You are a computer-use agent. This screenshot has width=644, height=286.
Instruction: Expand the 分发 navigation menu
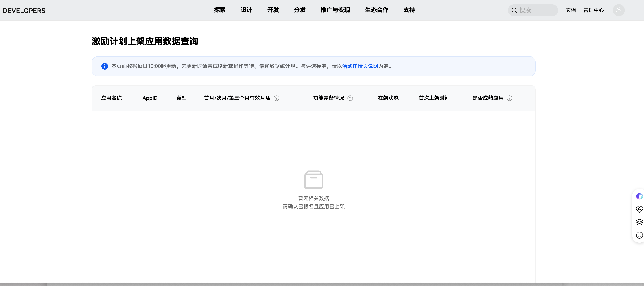299,10
